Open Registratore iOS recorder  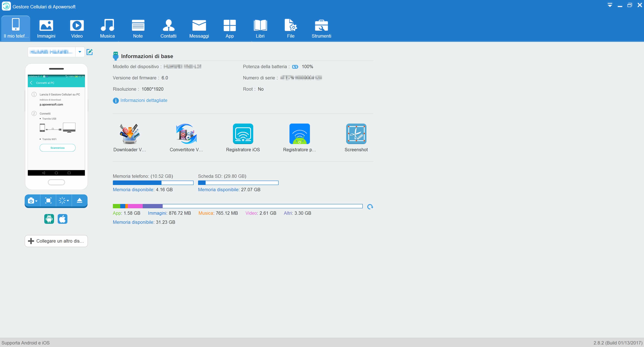(243, 134)
